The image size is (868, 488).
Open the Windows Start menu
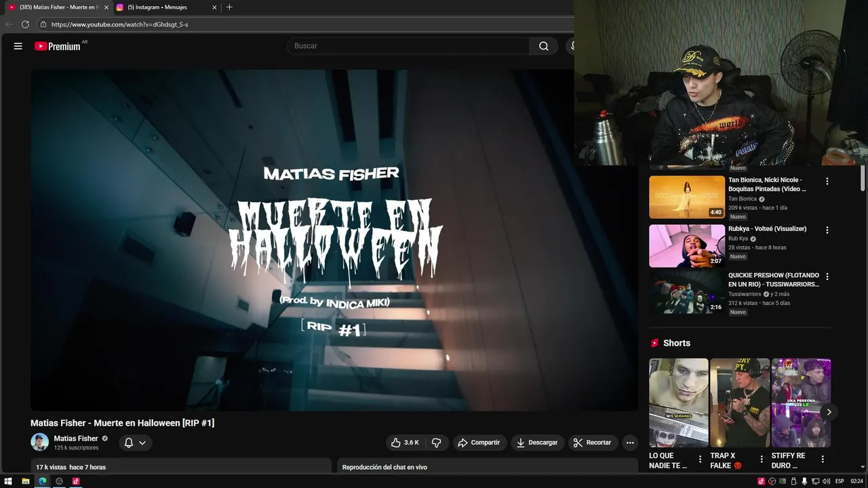(x=8, y=481)
